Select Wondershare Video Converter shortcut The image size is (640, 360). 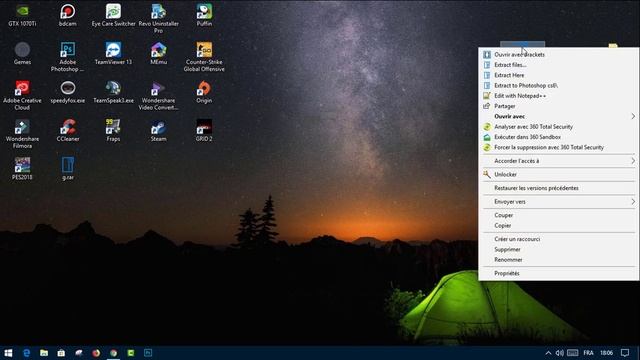click(x=158, y=95)
